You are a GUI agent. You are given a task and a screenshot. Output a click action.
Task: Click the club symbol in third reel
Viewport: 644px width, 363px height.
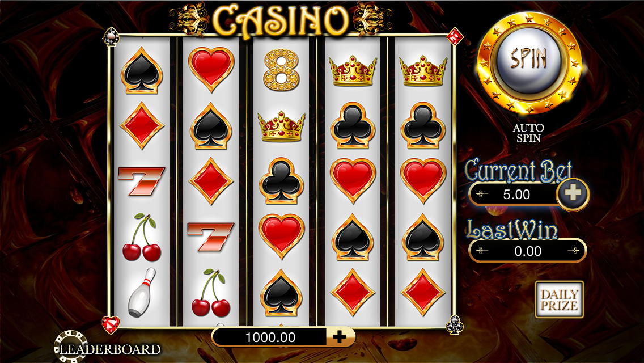(x=281, y=181)
